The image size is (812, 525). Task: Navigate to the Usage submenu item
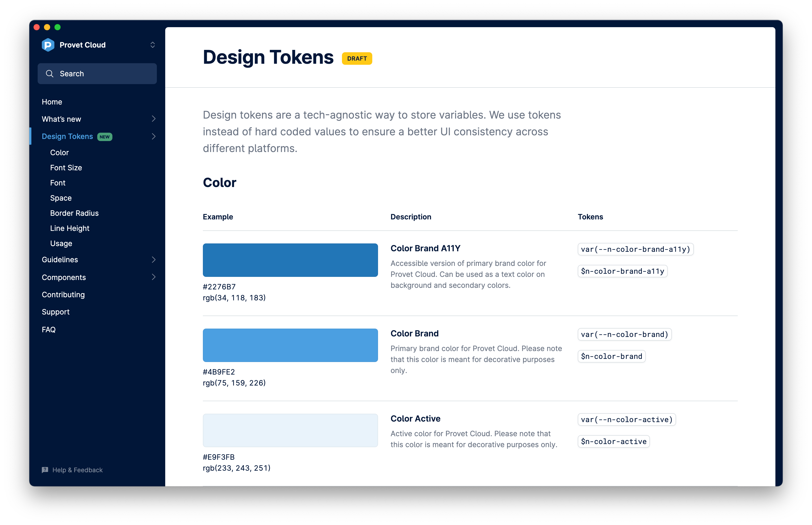coord(61,243)
